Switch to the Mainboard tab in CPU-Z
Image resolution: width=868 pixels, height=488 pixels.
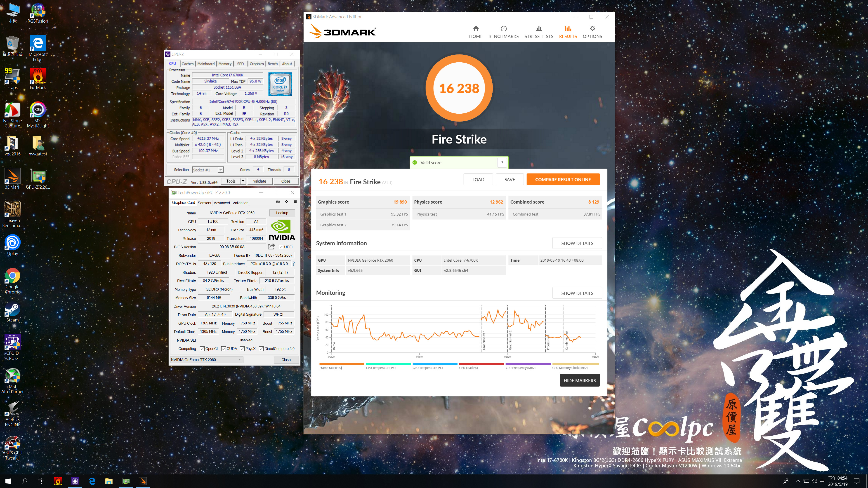pos(206,64)
